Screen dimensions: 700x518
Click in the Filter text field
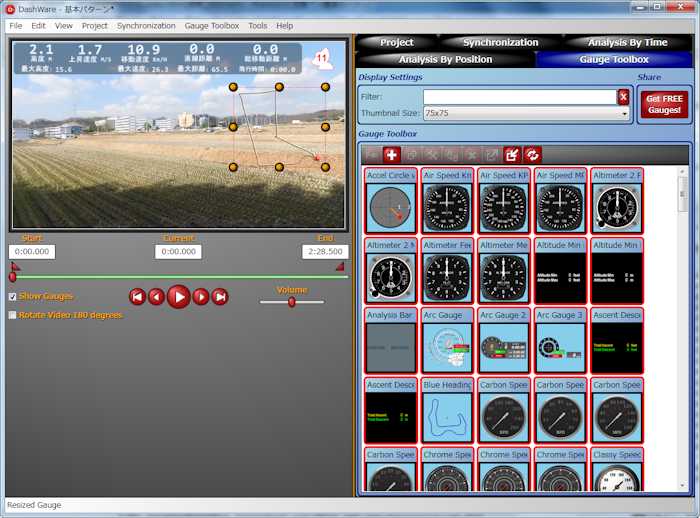coord(519,97)
